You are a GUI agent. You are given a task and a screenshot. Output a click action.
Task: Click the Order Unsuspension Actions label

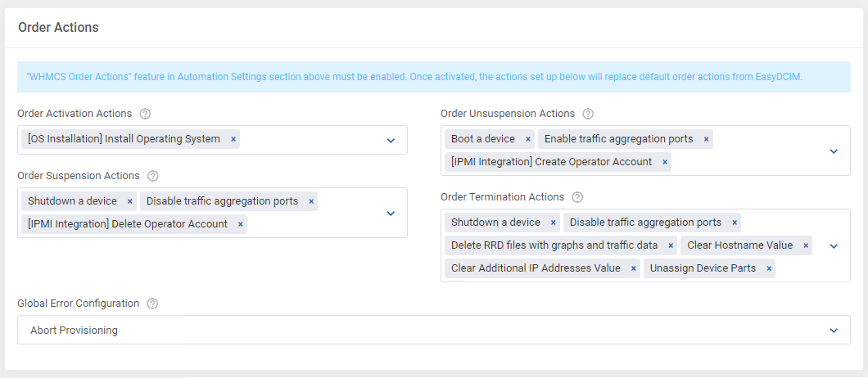tap(508, 114)
